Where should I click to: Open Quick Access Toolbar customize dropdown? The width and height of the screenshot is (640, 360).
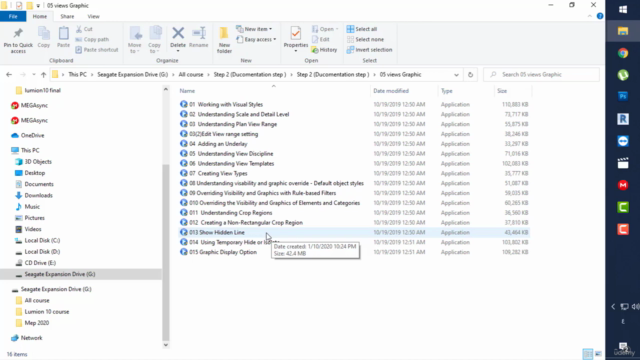pyautogui.click(x=38, y=6)
